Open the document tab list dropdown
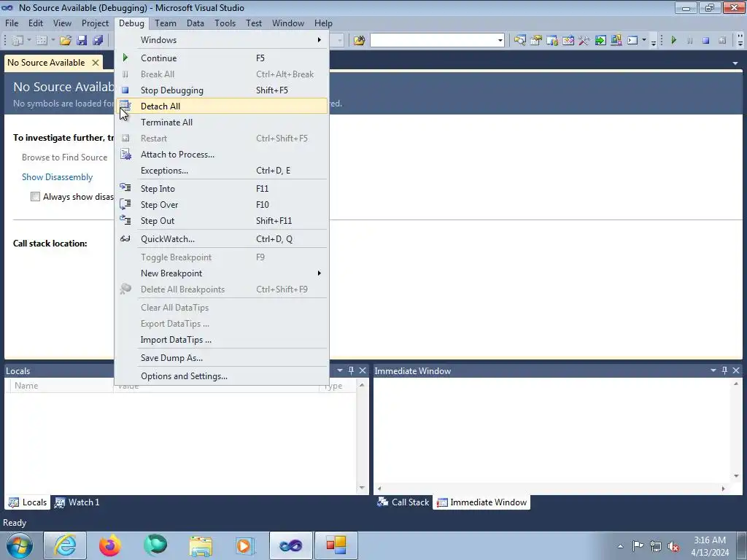747x560 pixels. coord(735,63)
